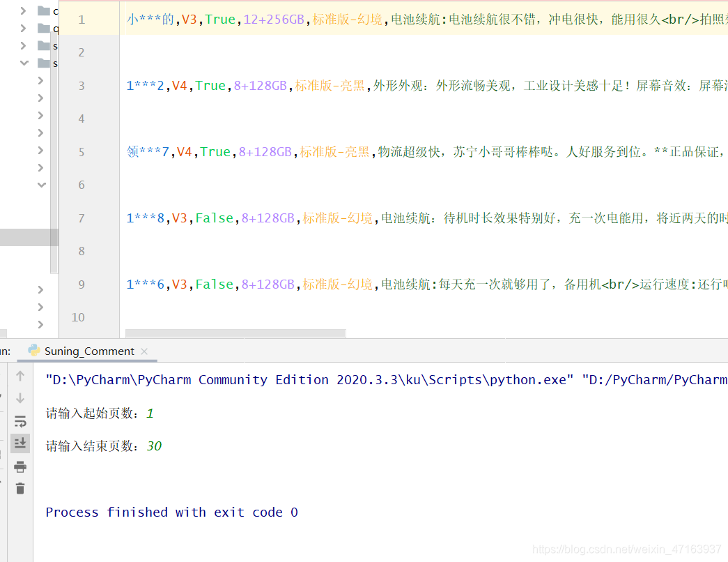The height and width of the screenshot is (562, 728).
Task: Collapse the expanded top-level folder 's'
Action: pos(24,63)
